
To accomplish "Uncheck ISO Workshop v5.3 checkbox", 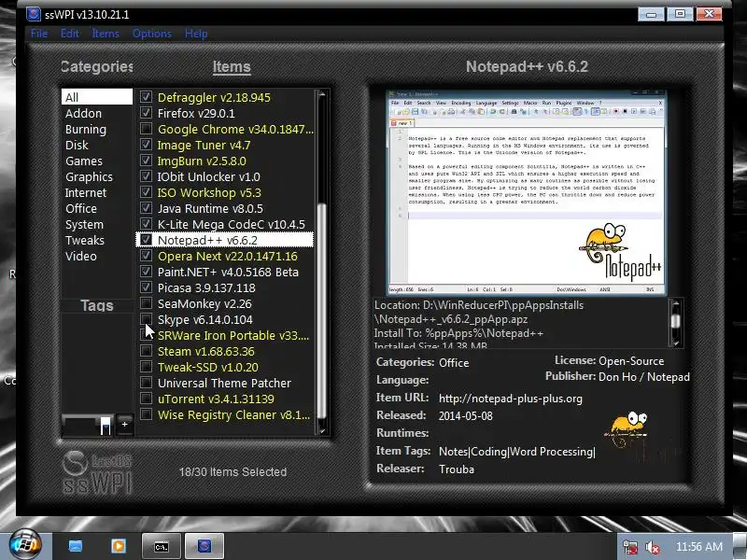I will tap(146, 192).
